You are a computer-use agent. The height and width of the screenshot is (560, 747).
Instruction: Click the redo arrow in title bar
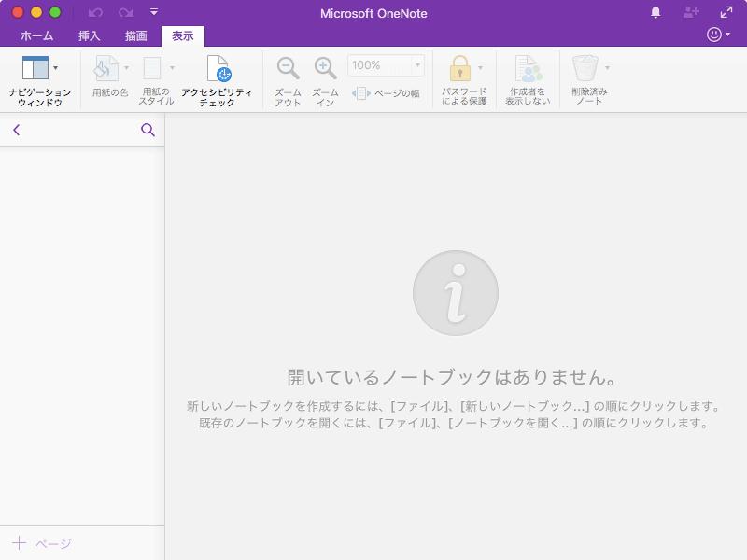[x=126, y=13]
